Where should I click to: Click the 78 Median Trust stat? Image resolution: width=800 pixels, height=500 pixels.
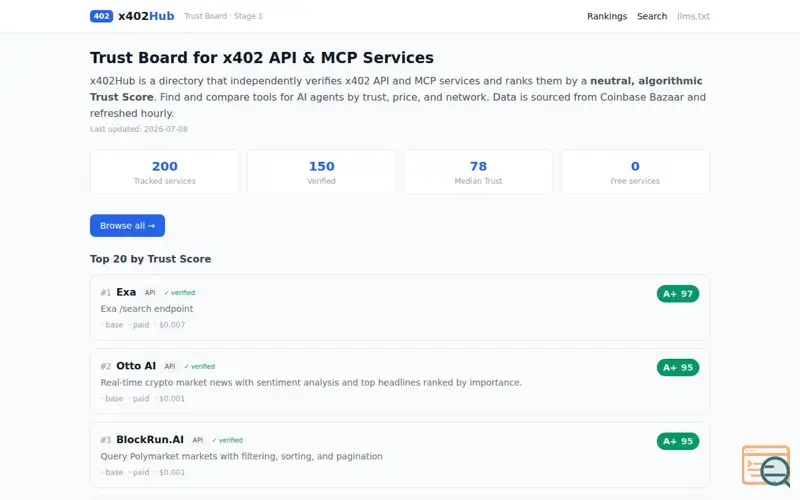pos(478,172)
